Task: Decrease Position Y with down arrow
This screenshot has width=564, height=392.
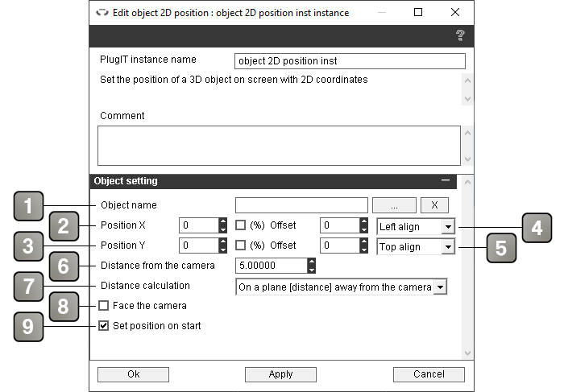Action: point(223,250)
